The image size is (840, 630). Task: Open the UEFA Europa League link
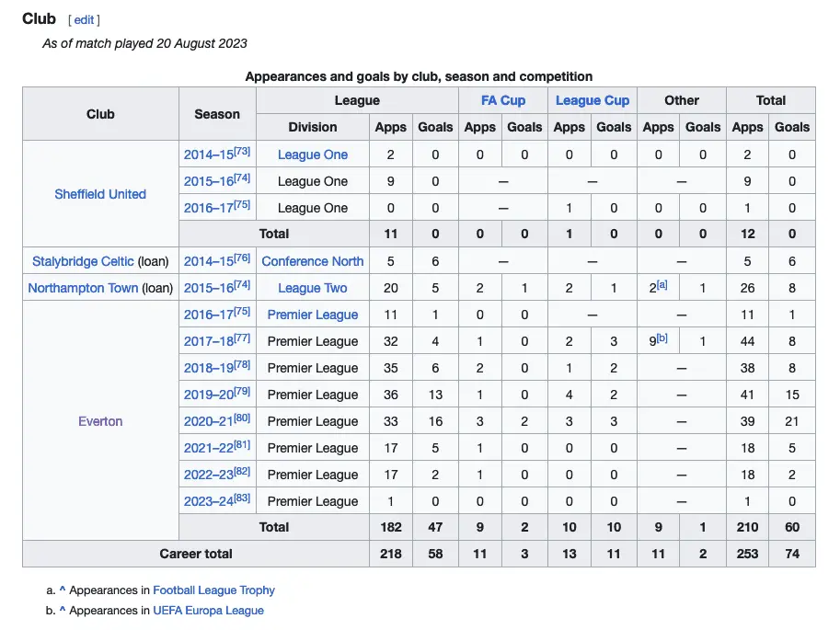click(208, 611)
